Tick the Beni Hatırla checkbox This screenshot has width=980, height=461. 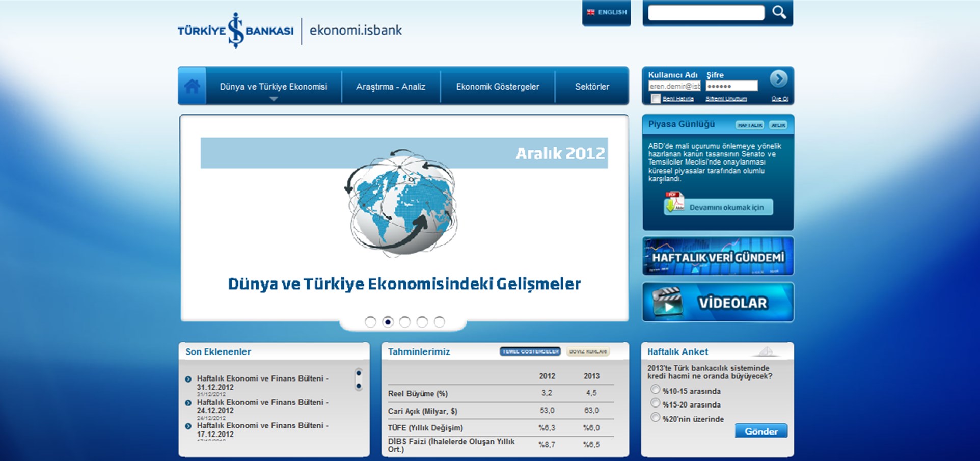656,99
